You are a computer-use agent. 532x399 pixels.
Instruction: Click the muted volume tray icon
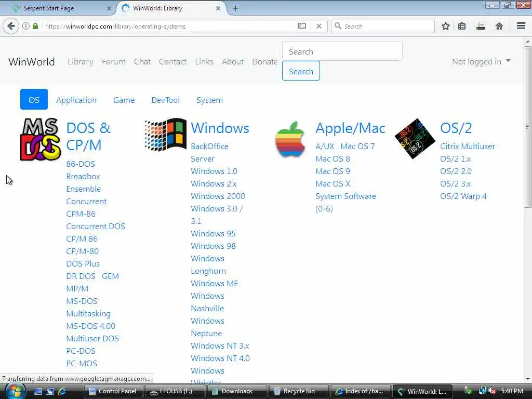[x=492, y=391]
